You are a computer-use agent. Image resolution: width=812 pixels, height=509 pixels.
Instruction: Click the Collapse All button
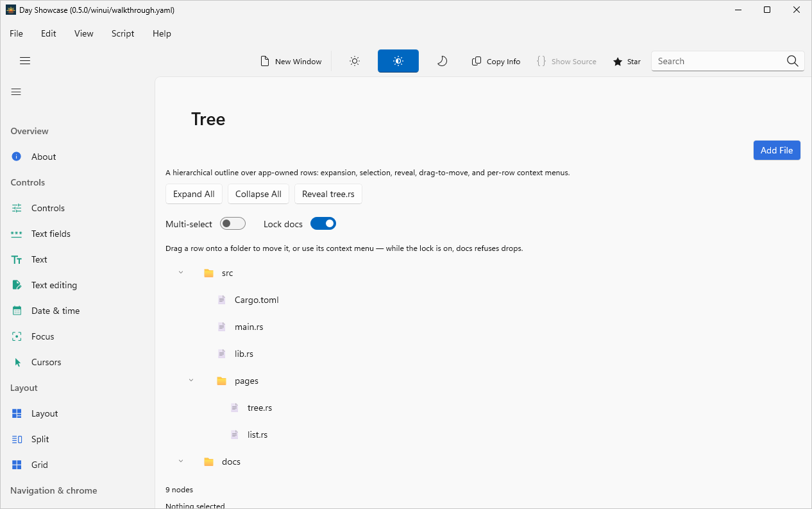tap(258, 194)
